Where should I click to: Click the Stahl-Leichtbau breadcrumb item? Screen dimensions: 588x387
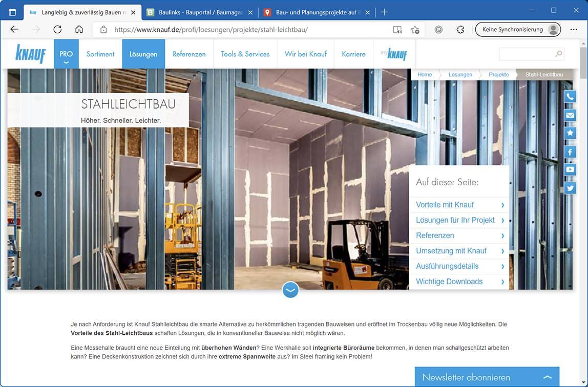pos(544,75)
